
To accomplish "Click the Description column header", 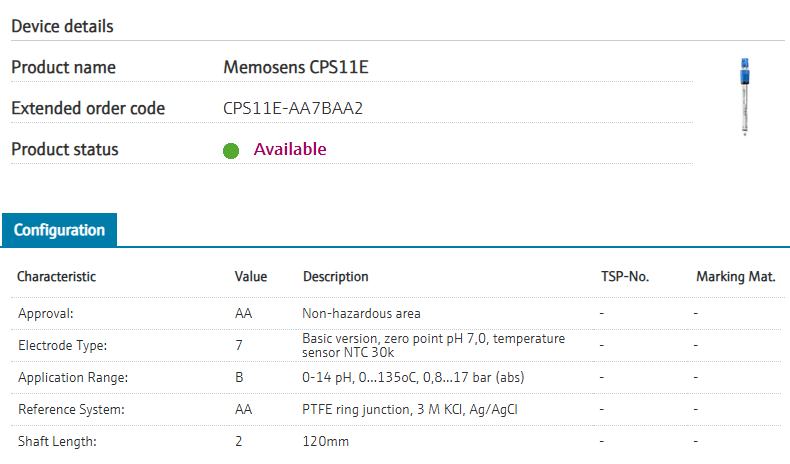I will point(335,276).
